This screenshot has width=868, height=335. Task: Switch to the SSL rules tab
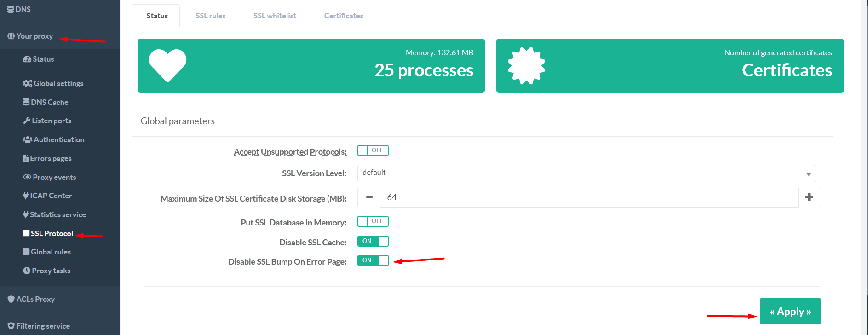[x=211, y=16]
